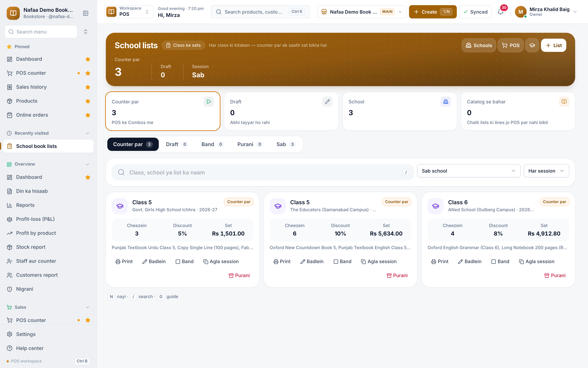The width and height of the screenshot is (588, 368).
Task: Open the Help center
Action: click(x=48, y=348)
